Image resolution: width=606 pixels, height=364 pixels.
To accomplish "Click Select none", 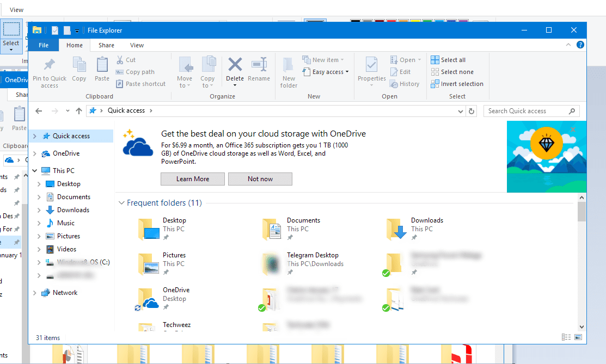I will click(452, 72).
